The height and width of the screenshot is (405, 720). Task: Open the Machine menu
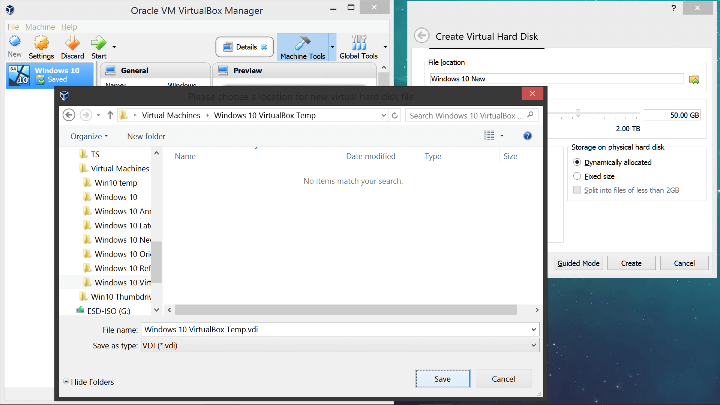click(x=40, y=27)
